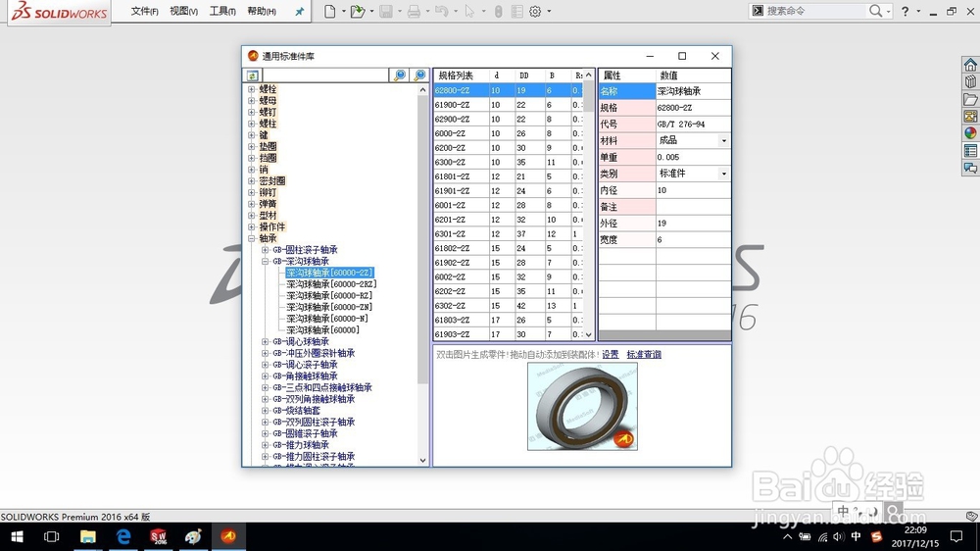Click the Undo arrow icon in toolbar

pyautogui.click(x=441, y=11)
